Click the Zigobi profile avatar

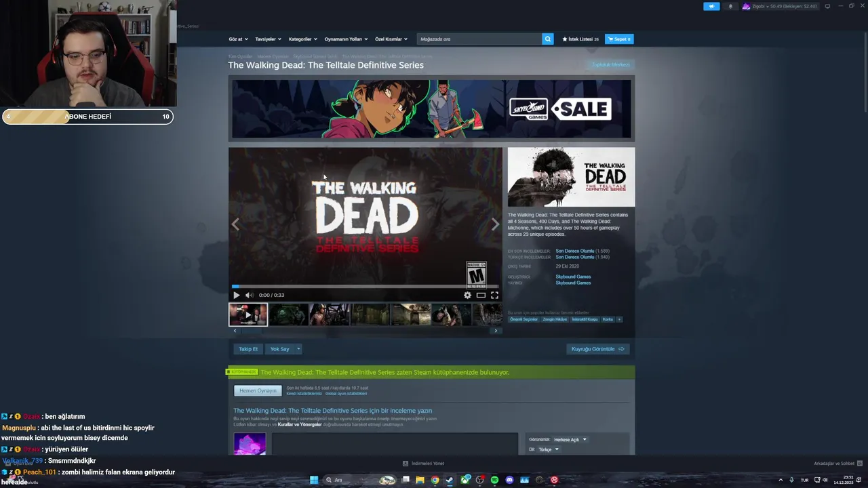coord(746,6)
